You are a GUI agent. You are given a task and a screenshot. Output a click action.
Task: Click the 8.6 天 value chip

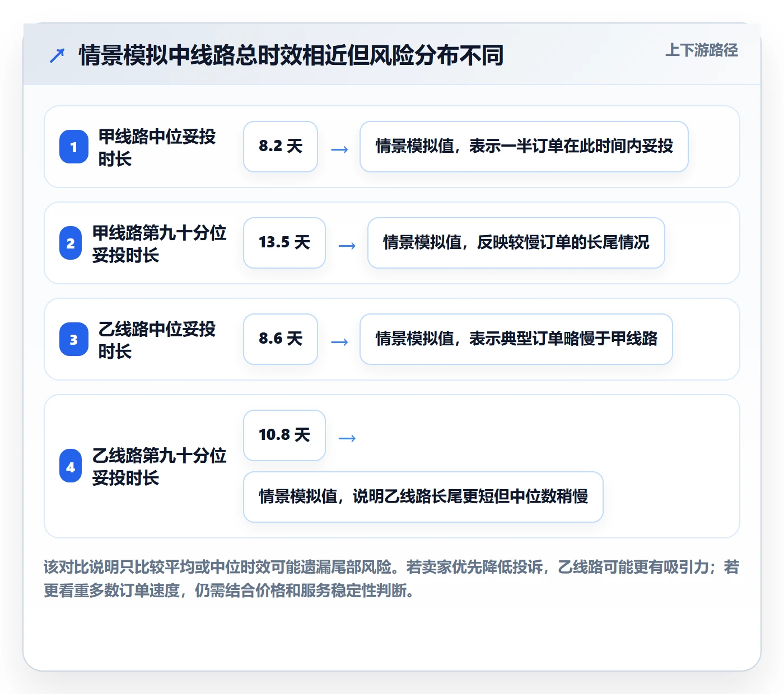click(281, 339)
